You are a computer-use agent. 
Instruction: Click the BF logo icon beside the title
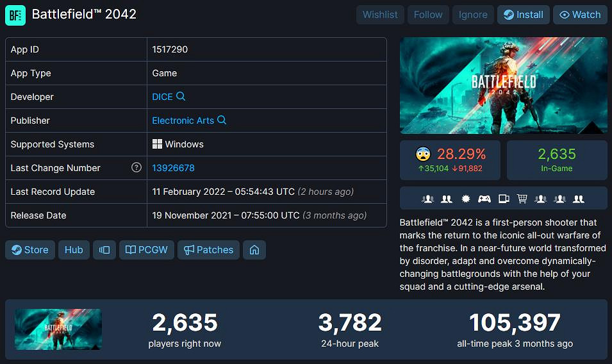point(15,15)
